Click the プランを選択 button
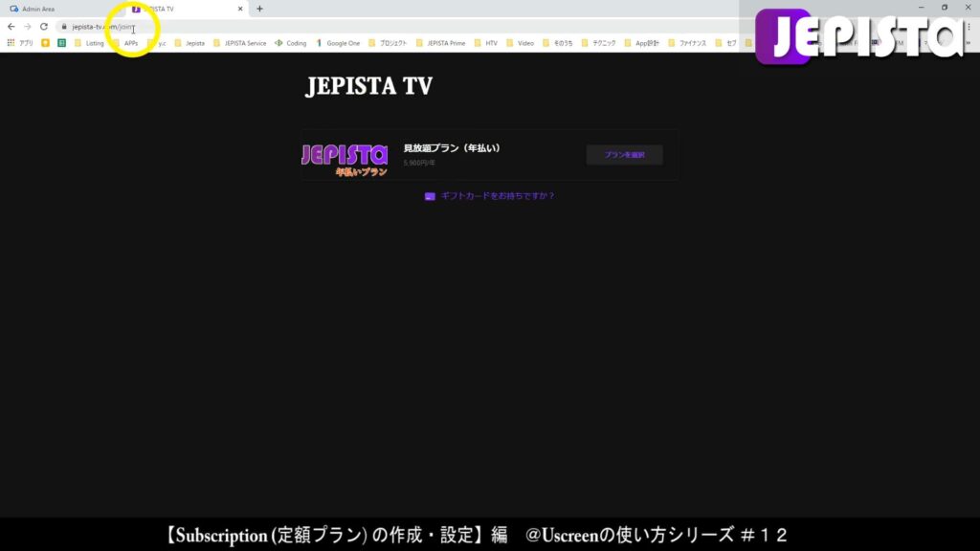 point(624,155)
